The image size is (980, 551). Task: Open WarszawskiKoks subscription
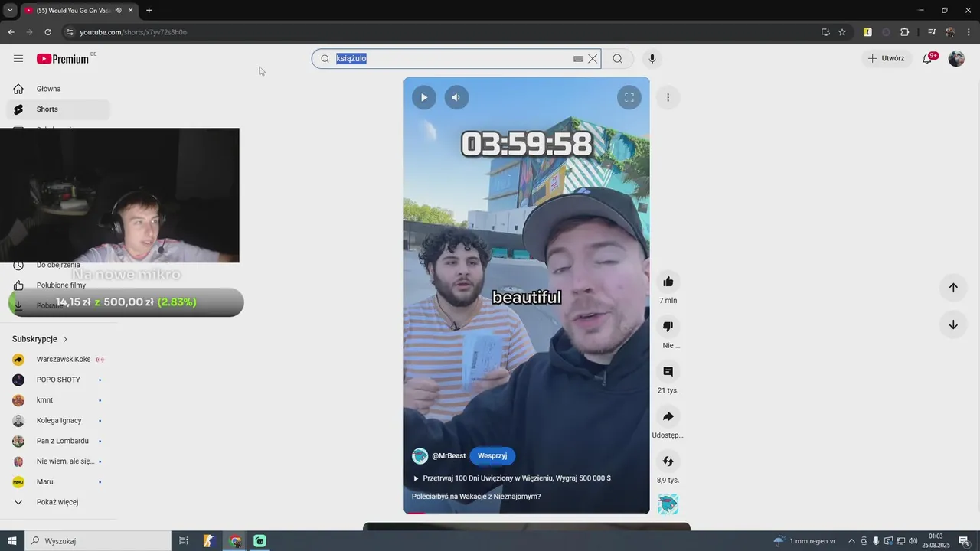pyautogui.click(x=58, y=360)
